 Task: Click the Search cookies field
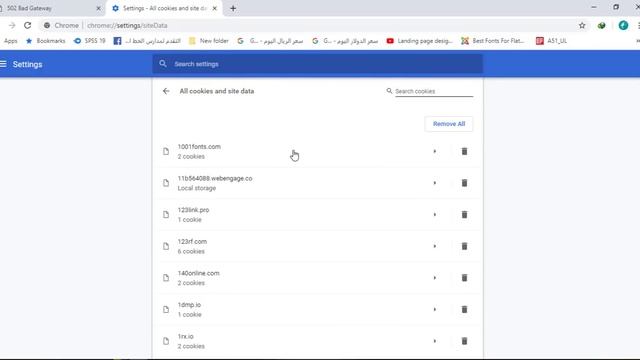[434, 91]
